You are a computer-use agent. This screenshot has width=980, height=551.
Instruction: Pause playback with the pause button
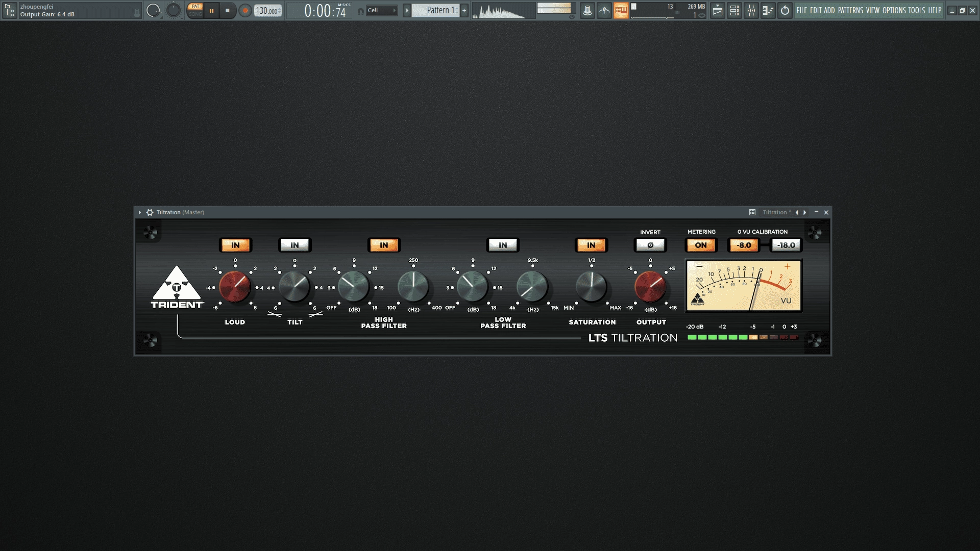point(211,10)
